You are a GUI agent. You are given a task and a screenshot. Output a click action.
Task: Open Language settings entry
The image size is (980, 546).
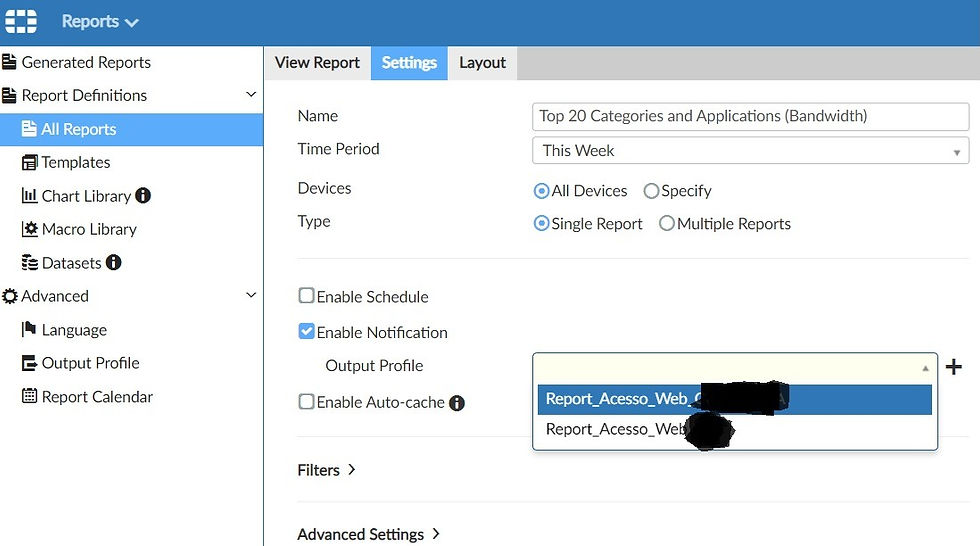(x=74, y=330)
